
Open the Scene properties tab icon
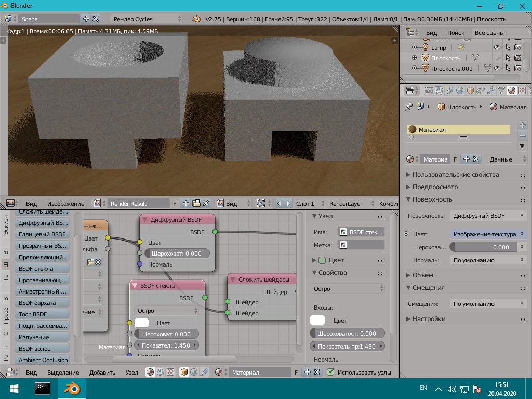(x=449, y=90)
